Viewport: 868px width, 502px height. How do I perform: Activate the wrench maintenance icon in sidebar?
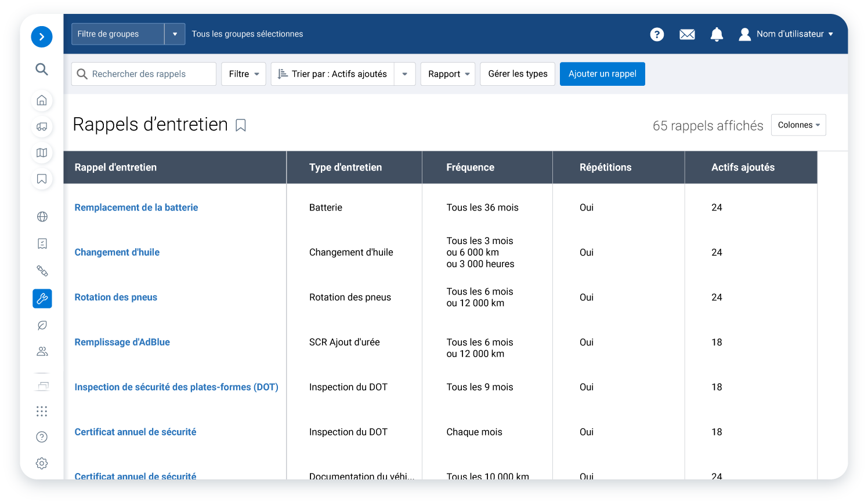click(x=41, y=299)
